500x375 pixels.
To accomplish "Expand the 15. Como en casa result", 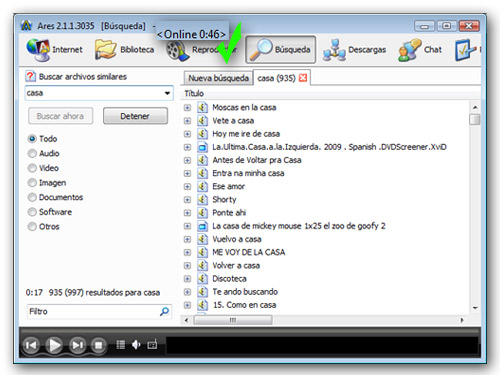I will coord(187,305).
